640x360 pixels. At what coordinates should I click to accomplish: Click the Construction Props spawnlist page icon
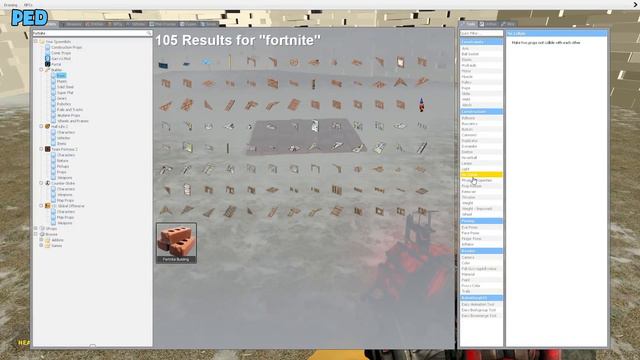click(x=48, y=47)
